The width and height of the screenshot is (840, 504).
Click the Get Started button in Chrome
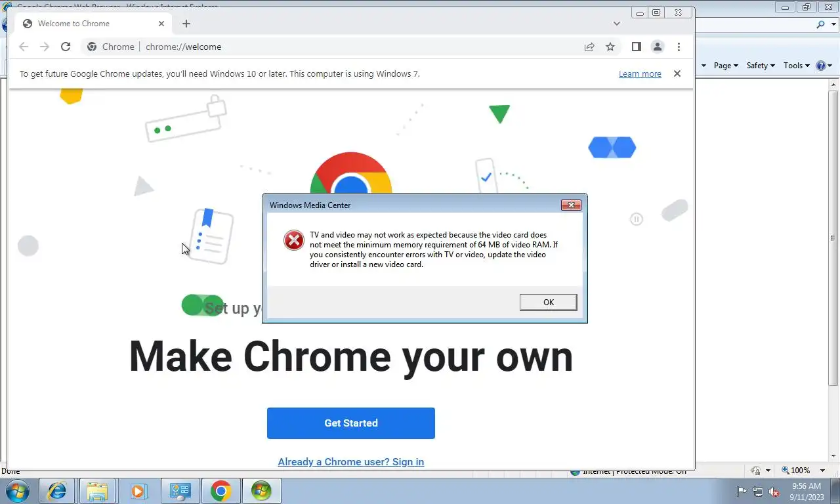tap(350, 423)
